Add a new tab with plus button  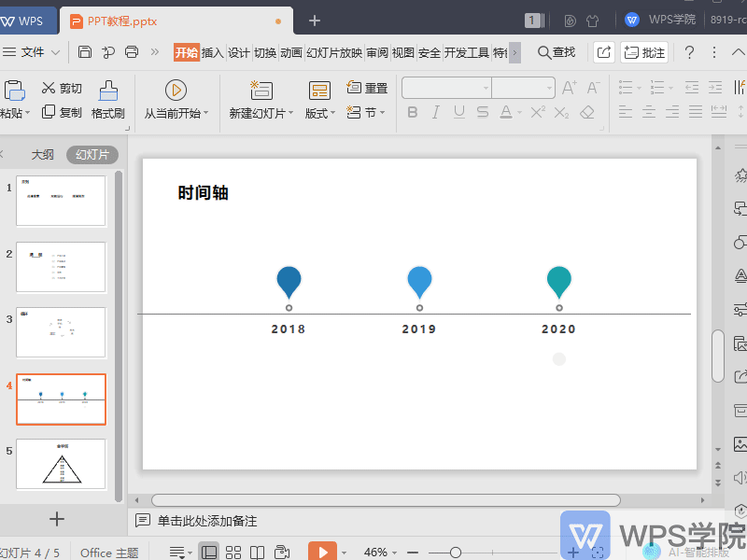[x=315, y=21]
